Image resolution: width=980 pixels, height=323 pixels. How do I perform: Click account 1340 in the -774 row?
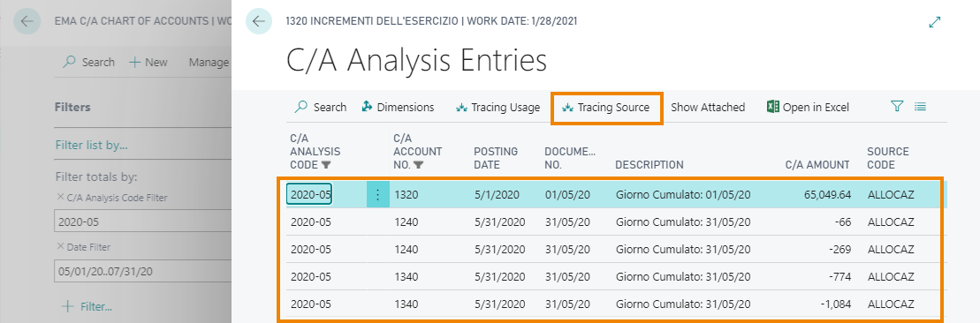pyautogui.click(x=406, y=277)
